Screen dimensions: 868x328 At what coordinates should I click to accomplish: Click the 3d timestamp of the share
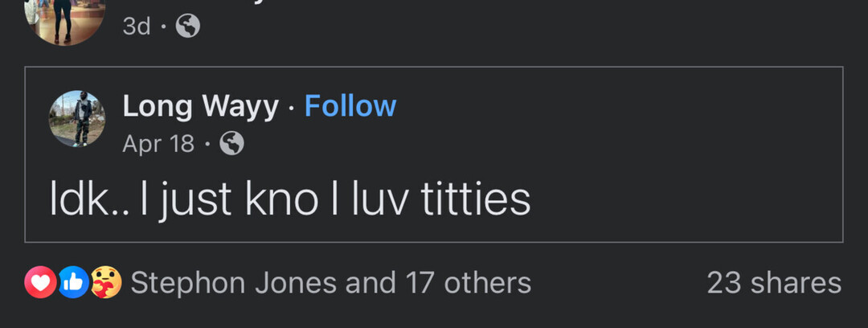coord(137,27)
